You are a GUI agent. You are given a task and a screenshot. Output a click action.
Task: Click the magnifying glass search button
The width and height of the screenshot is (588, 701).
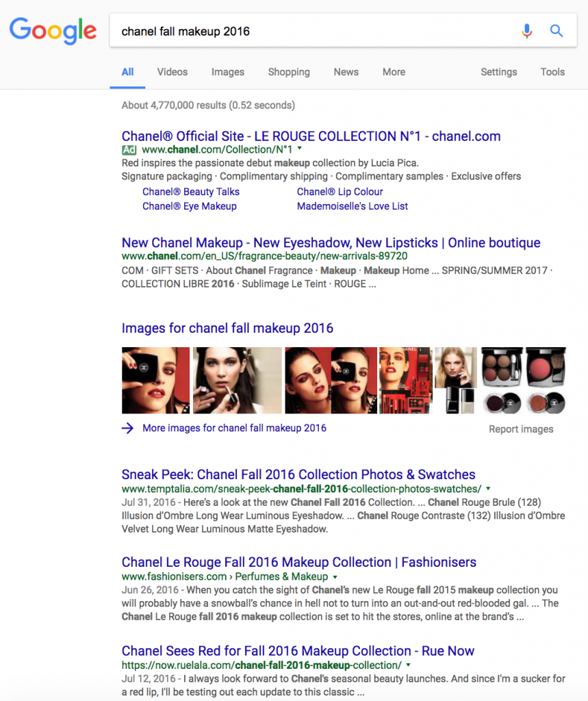click(x=557, y=31)
